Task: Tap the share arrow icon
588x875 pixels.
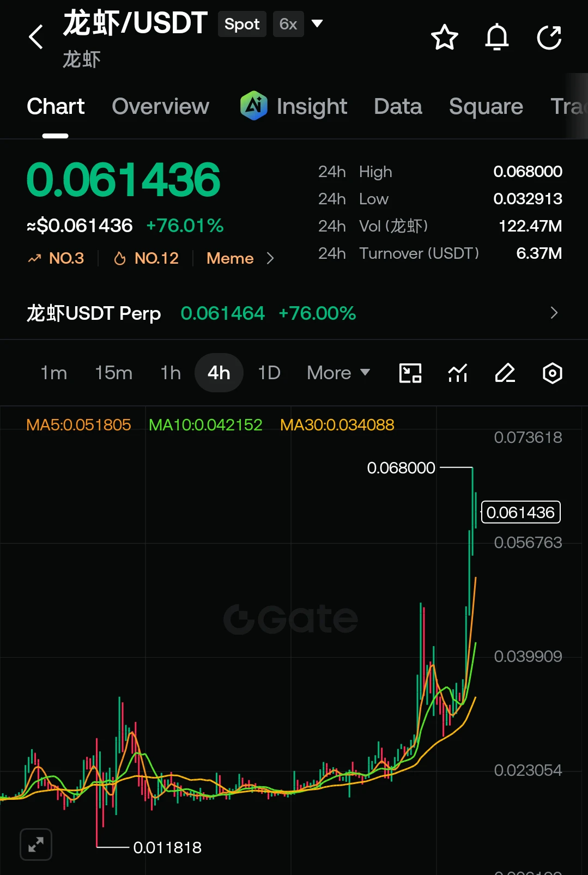Action: point(549,37)
